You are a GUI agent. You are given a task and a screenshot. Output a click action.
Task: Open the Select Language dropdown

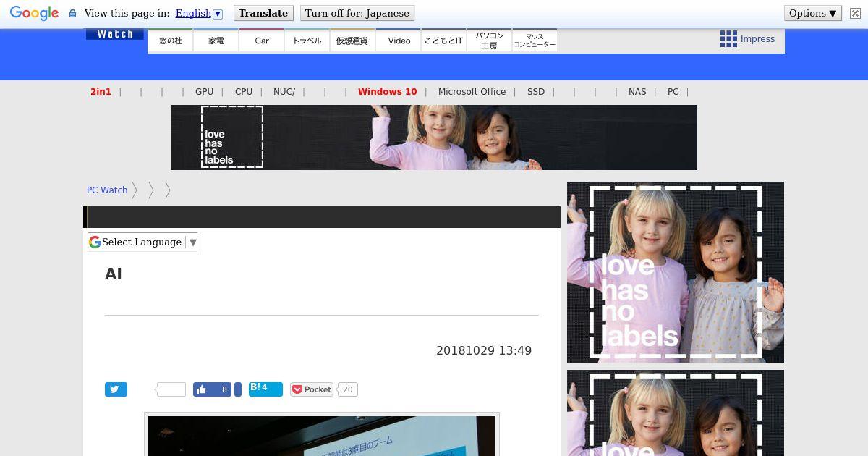(142, 242)
